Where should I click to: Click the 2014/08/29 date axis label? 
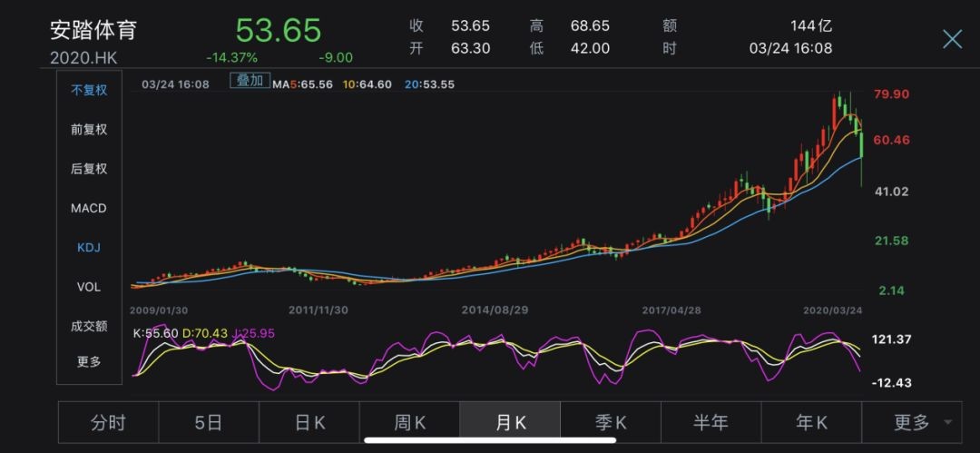[495, 310]
